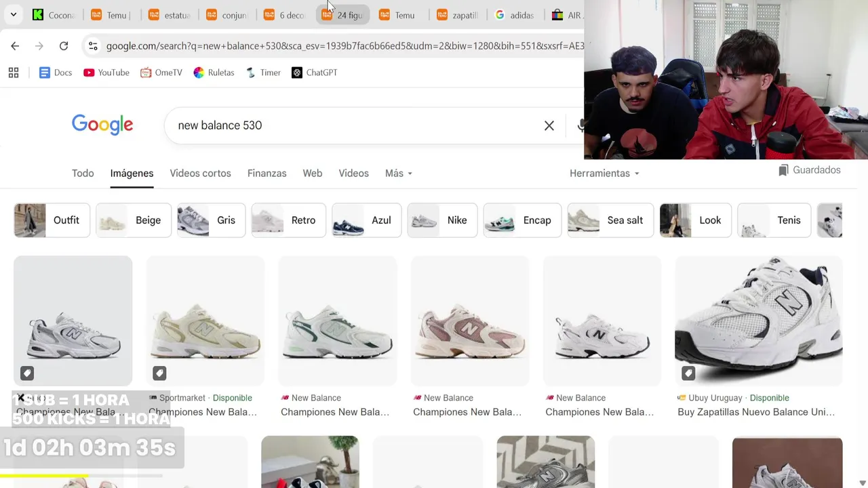Filter images by Sea salt chip

[610, 220]
